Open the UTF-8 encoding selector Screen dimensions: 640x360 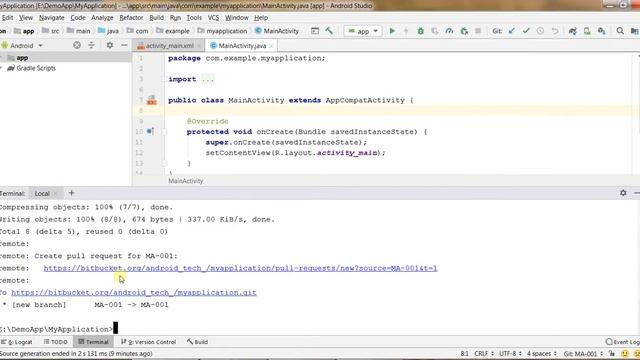(510, 353)
